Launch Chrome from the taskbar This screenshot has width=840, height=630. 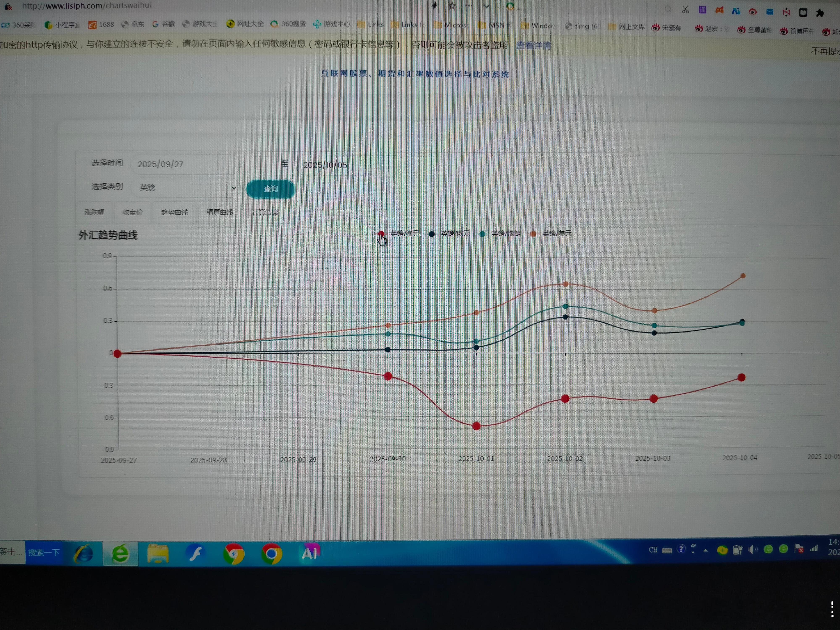[x=271, y=554]
